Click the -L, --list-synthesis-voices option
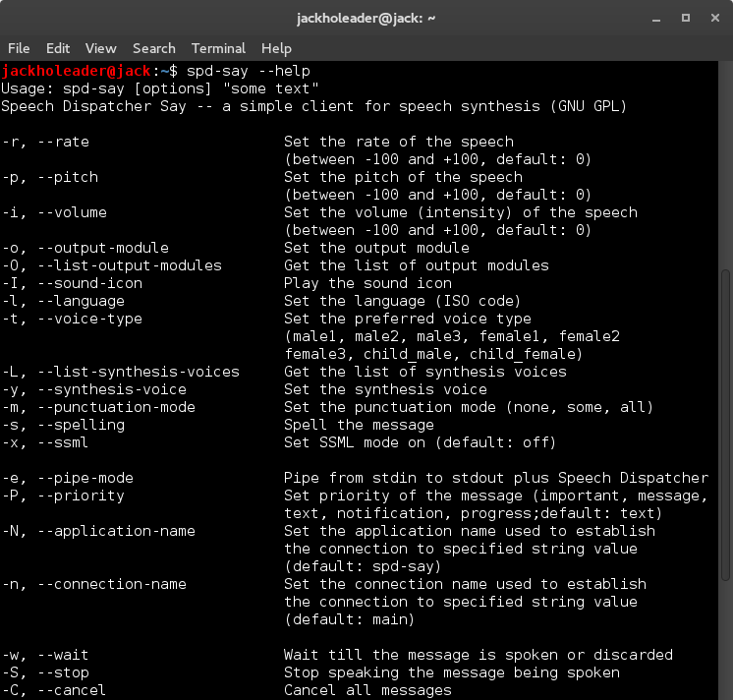Screen dimensions: 733x700 [121, 372]
